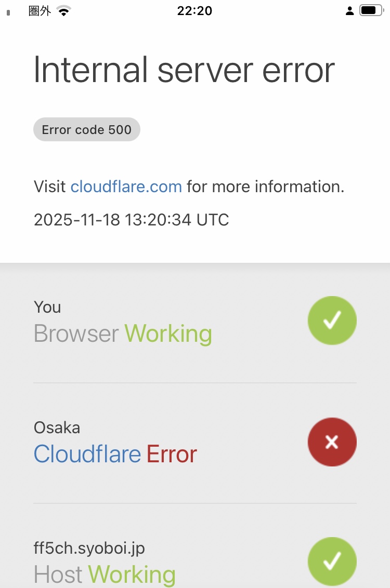Image resolution: width=390 pixels, height=588 pixels.
Task: Tap the 22:20 clock in status bar
Action: tap(194, 11)
